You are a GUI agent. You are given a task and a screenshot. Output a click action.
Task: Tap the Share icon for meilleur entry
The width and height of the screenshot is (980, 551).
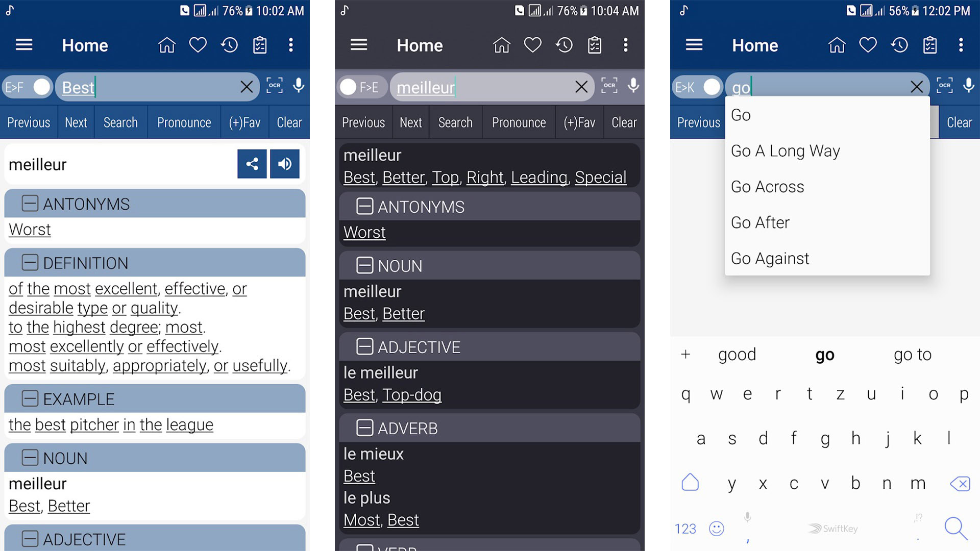[251, 163]
